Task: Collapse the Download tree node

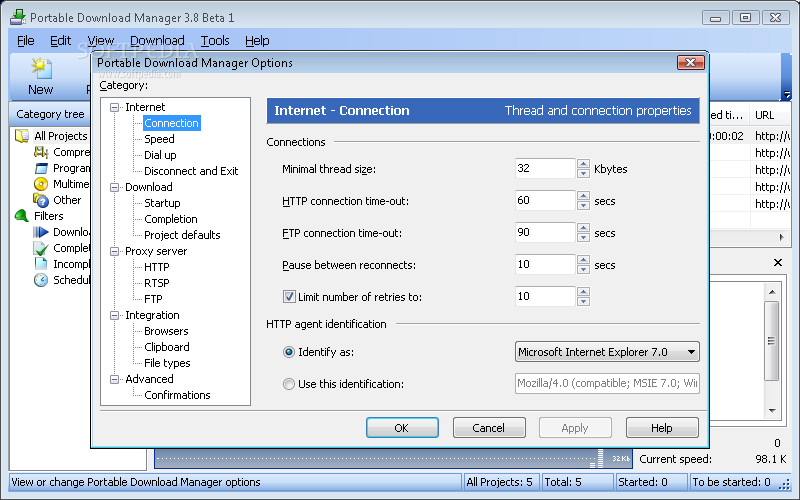Action: point(114,187)
